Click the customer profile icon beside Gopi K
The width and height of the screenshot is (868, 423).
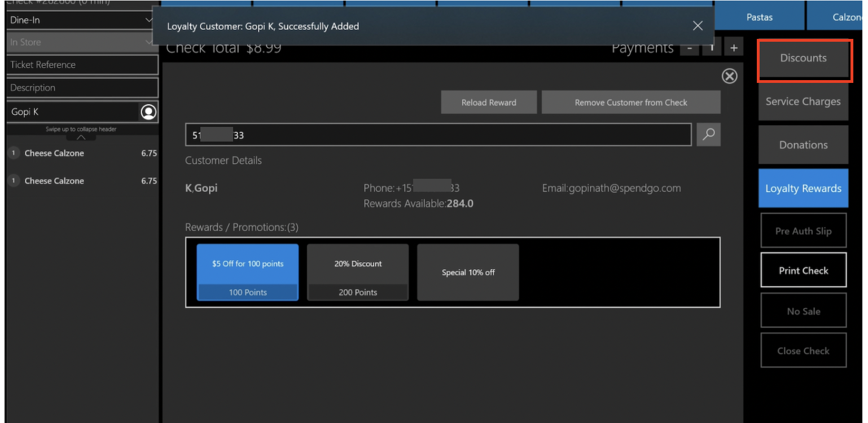pos(148,112)
